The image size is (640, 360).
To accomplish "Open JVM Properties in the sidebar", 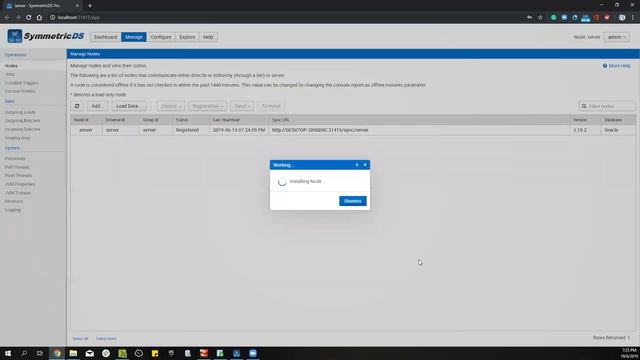I will tap(20, 184).
